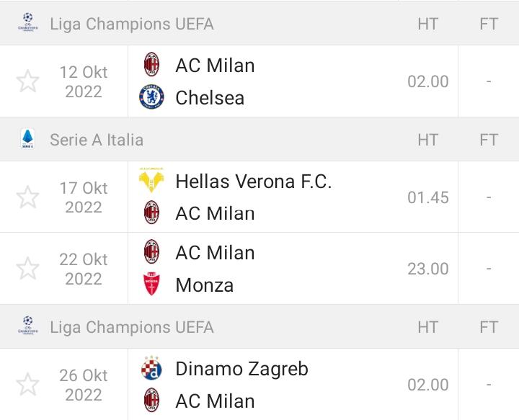The width and height of the screenshot is (519, 420).
Task: Select the Hellas Verona F.C. team name
Action: [253, 182]
